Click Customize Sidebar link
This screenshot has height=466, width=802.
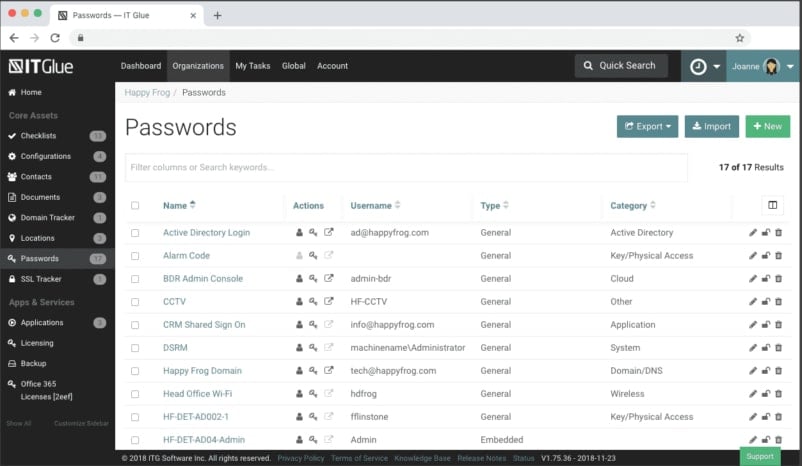point(81,424)
